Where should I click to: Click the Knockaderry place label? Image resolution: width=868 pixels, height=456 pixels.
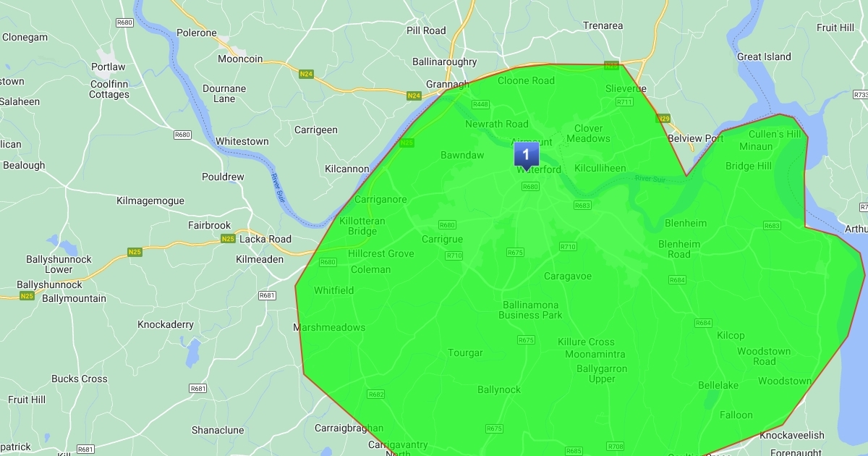[166, 324]
